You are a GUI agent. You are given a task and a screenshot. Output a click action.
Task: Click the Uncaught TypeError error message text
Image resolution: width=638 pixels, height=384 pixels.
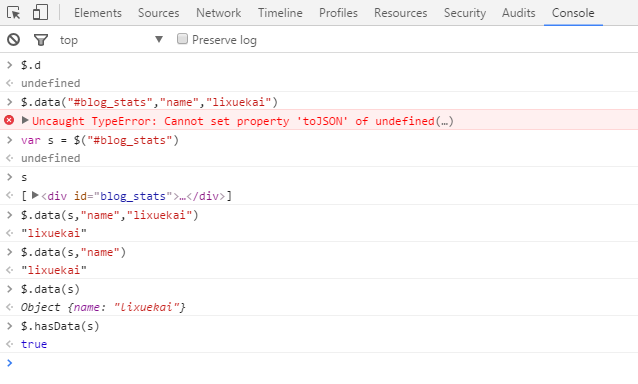(x=243, y=121)
